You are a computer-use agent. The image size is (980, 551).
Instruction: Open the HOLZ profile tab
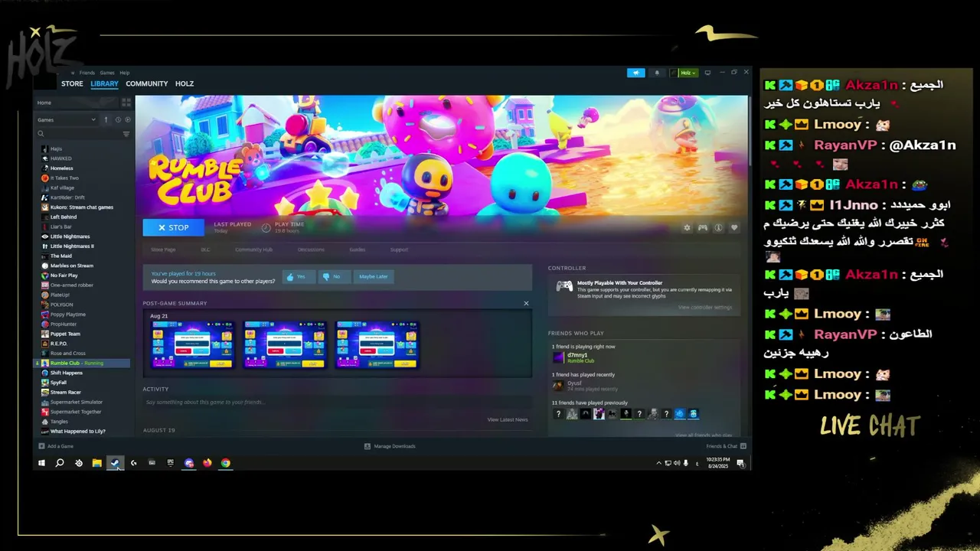click(x=185, y=84)
